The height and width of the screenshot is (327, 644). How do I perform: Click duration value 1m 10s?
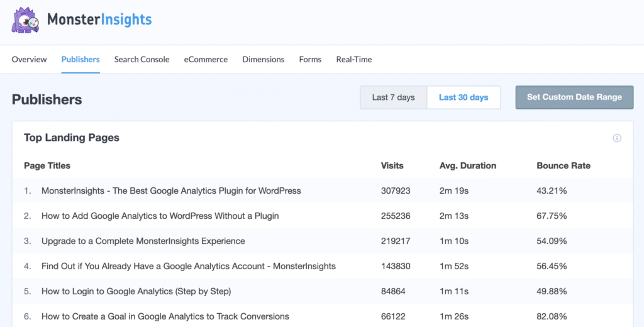454,241
